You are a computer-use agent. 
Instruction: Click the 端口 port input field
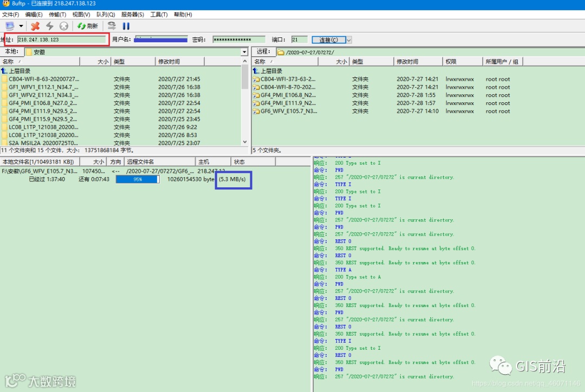(x=299, y=40)
